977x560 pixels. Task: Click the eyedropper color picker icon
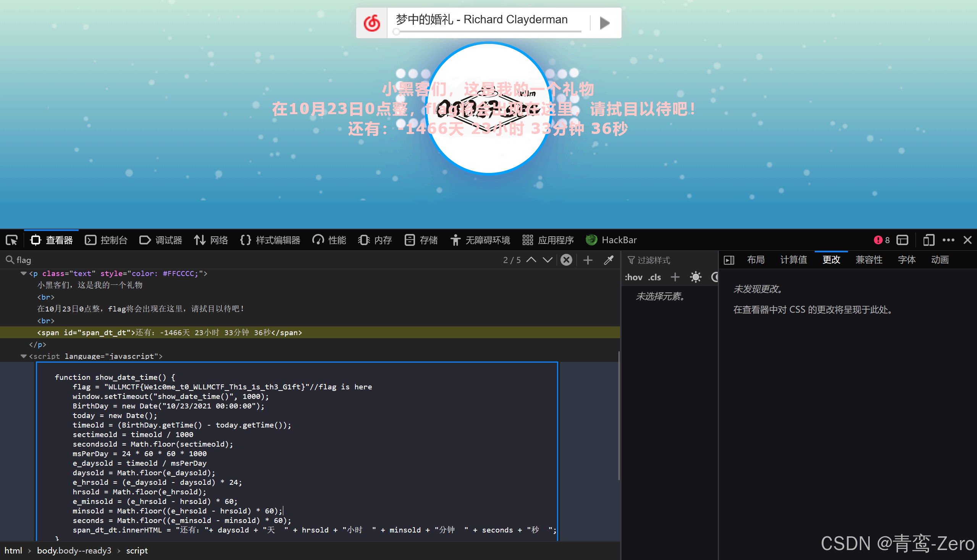pos(609,260)
